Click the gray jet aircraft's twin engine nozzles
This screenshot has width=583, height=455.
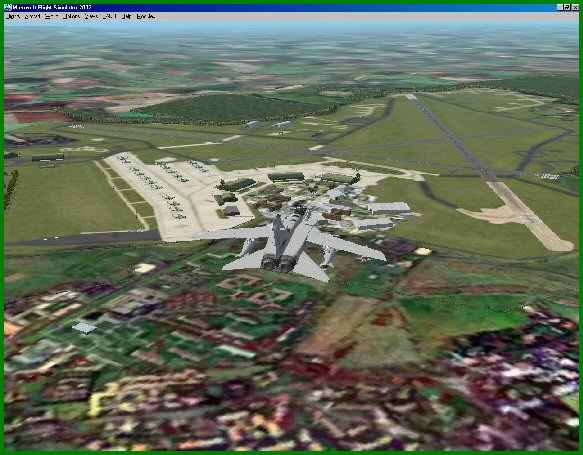[x=278, y=262]
